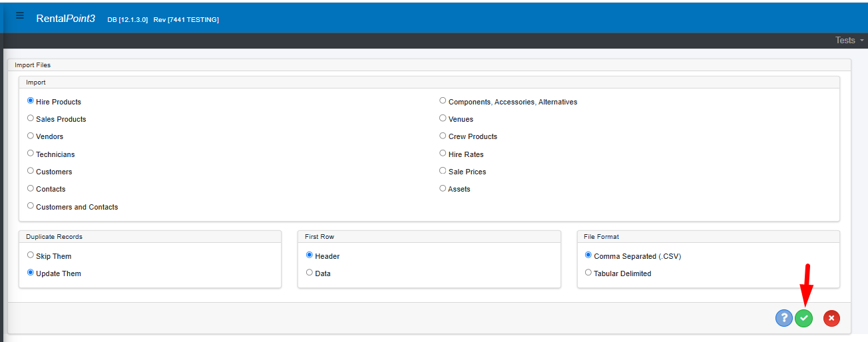This screenshot has height=342, width=868.
Task: Set first row as Data
Action: pos(310,273)
